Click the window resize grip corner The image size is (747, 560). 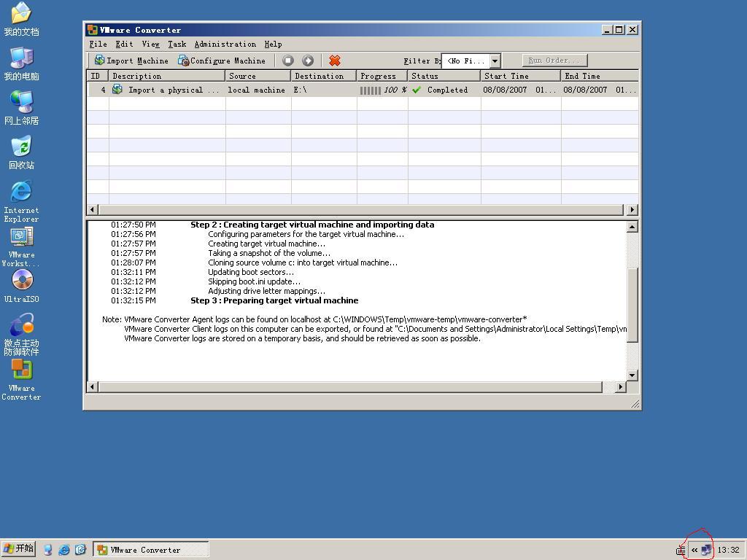635,404
